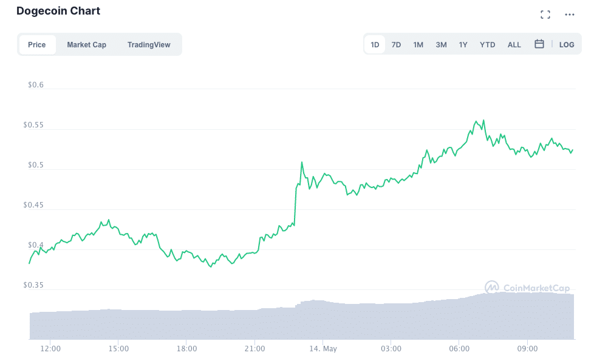
Task: Display ALL time price history
Action: point(514,44)
